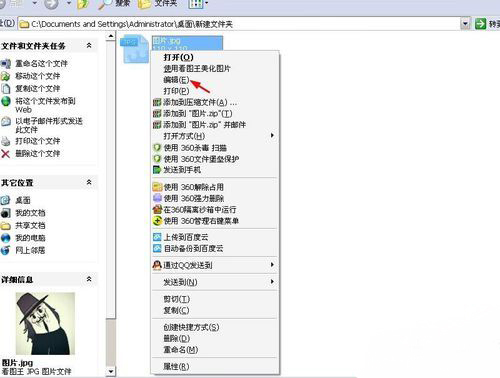Open 删除这个文件 link
The width and height of the screenshot is (500, 378).
click(x=38, y=154)
